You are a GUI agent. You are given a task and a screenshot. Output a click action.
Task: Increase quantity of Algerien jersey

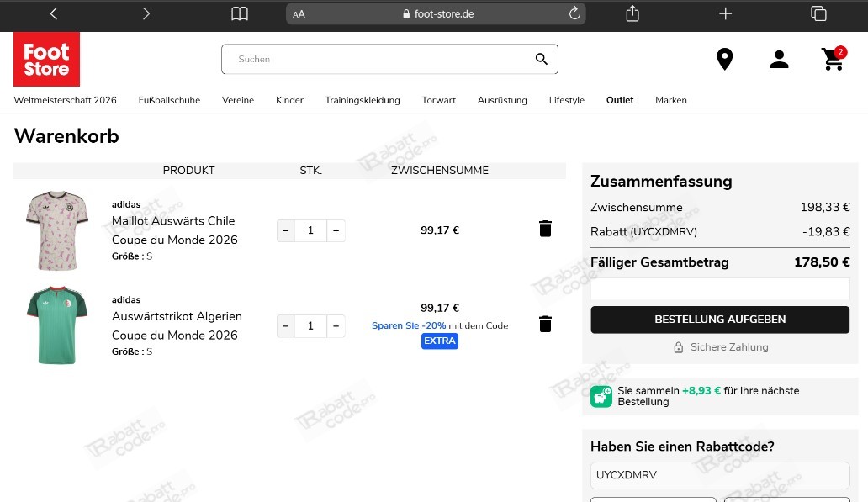(336, 326)
